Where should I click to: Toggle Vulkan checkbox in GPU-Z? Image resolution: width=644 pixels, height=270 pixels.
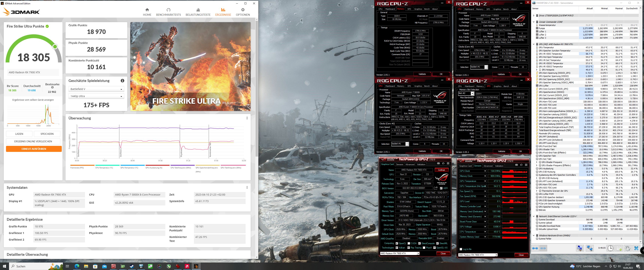397,247
